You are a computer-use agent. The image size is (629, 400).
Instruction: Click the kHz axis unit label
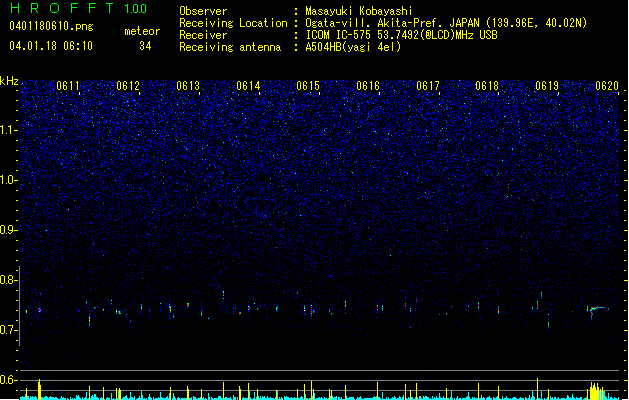pos(9,81)
